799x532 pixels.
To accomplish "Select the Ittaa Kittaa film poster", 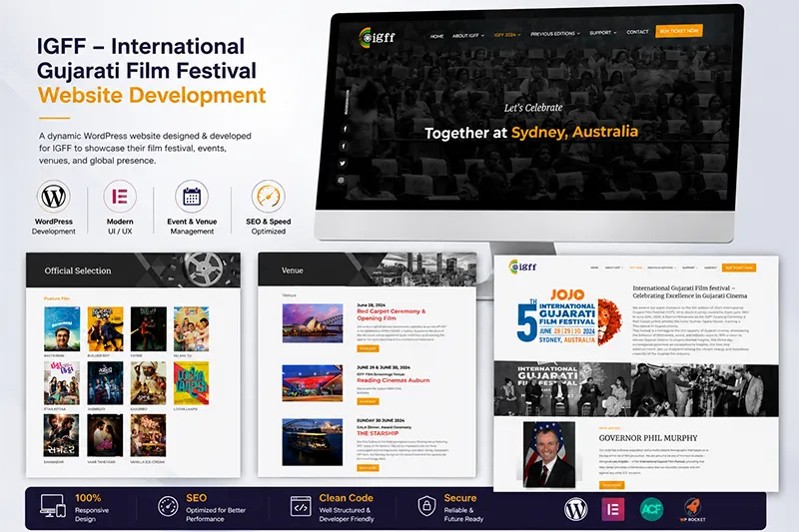I will pyautogui.click(x=62, y=383).
